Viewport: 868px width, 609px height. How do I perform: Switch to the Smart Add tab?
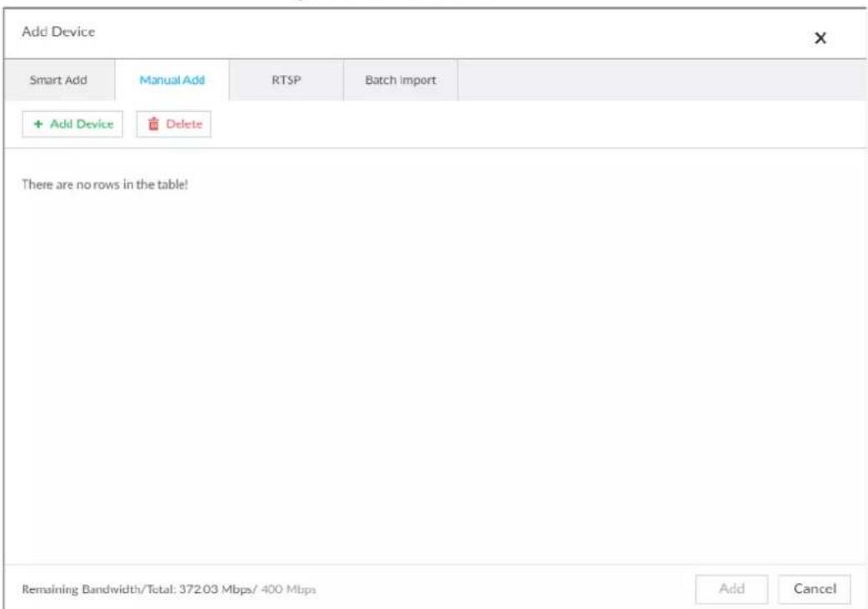point(58,80)
